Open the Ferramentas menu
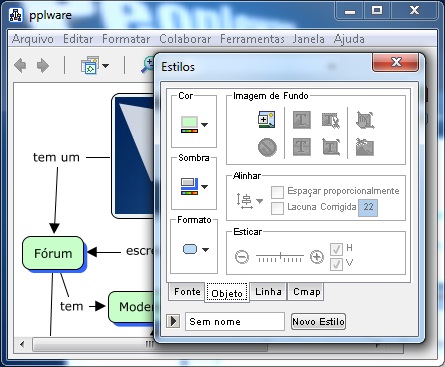The image size is (445, 367). coord(252,39)
